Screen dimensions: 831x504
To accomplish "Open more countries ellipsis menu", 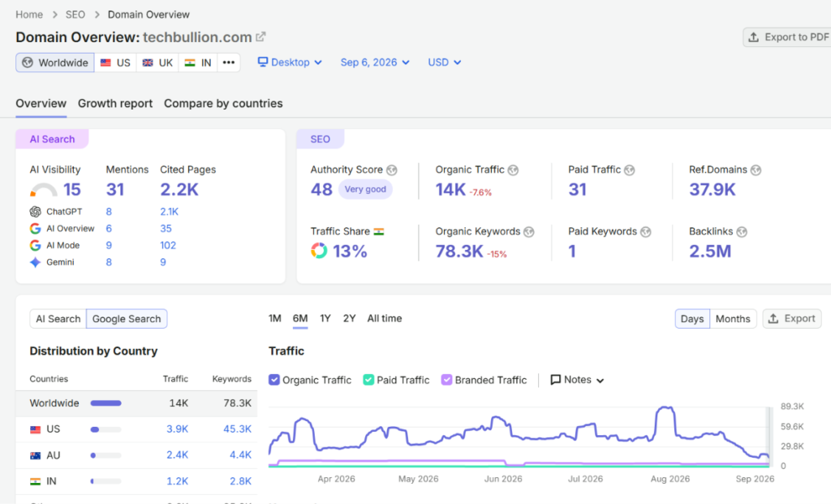I will [x=228, y=62].
